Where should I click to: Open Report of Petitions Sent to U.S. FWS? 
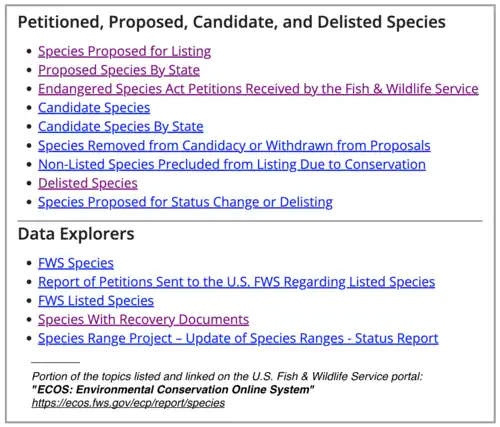click(x=236, y=282)
